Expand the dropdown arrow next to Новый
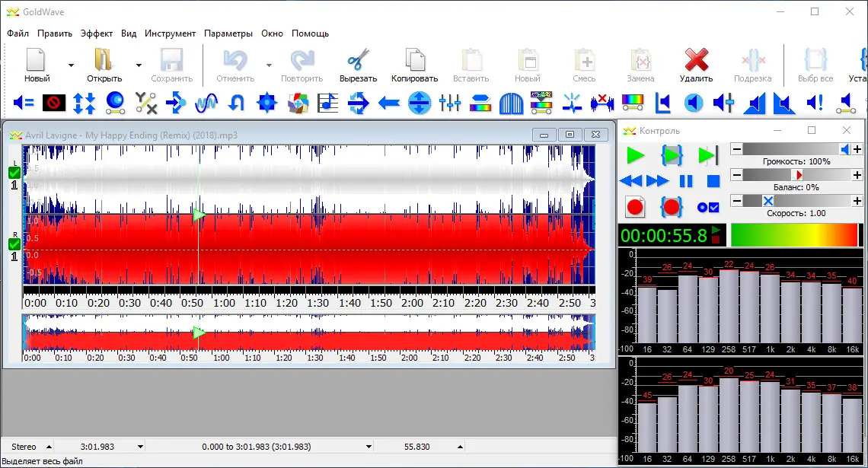Screen dimensions: 868x468 (71, 65)
